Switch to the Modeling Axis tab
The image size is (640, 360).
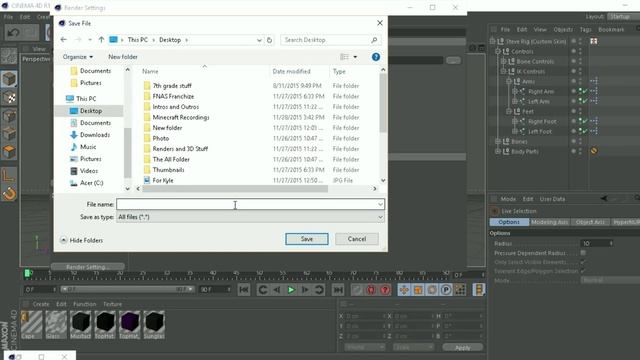(550, 222)
